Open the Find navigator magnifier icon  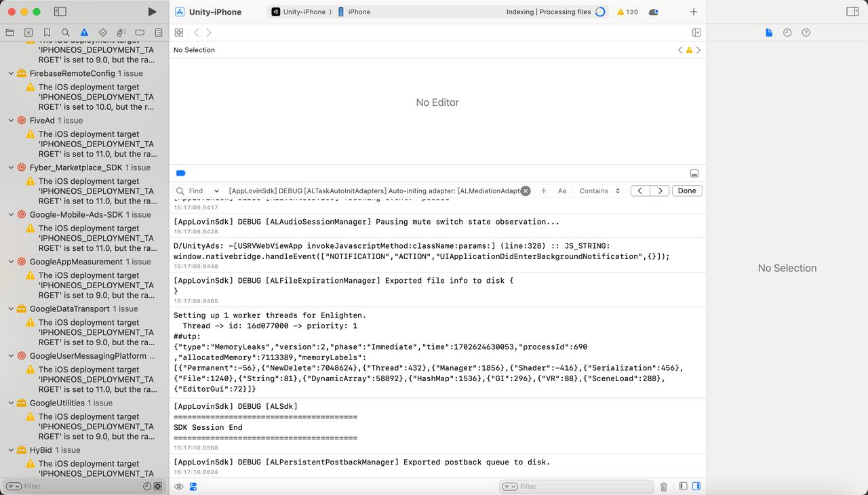point(66,32)
